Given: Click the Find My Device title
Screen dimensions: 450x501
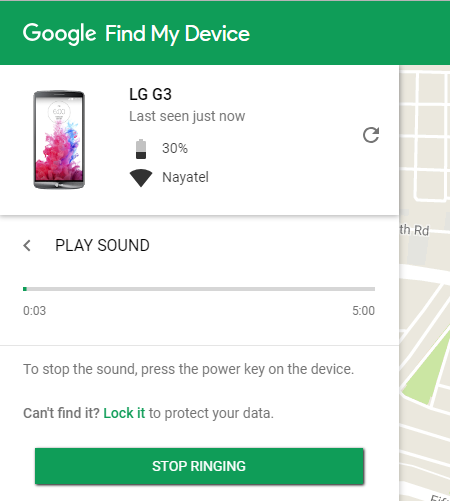Looking at the screenshot, I should 177,34.
